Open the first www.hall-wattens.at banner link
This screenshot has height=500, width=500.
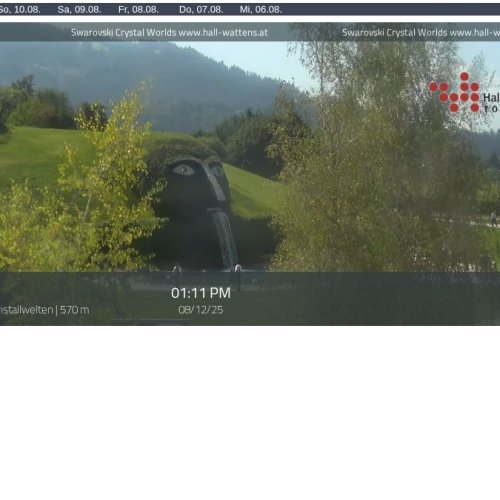click(x=223, y=33)
